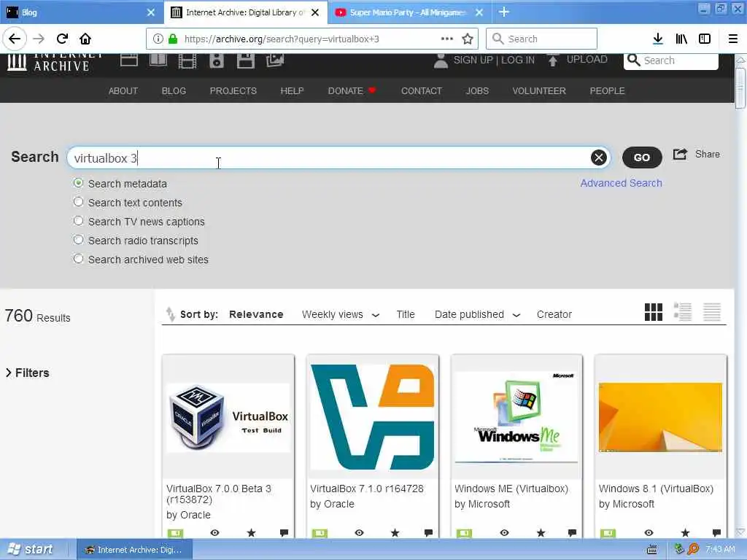Click SIGN UP link

[x=473, y=60]
